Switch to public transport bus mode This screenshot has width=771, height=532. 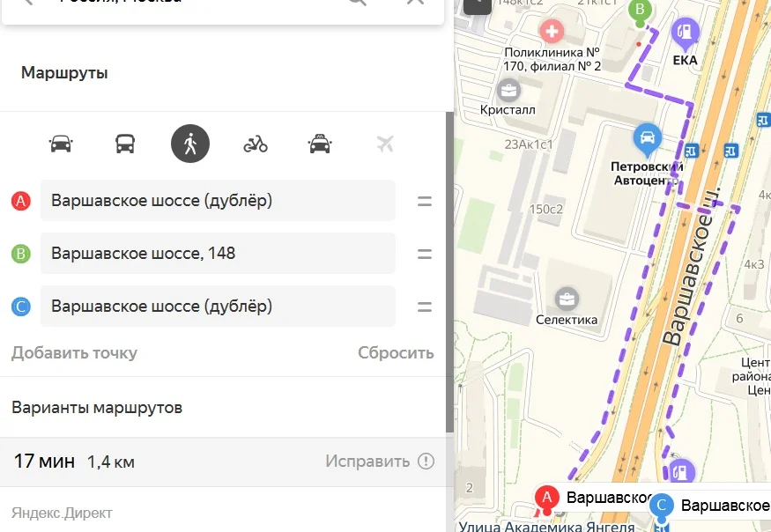pyautogui.click(x=125, y=144)
